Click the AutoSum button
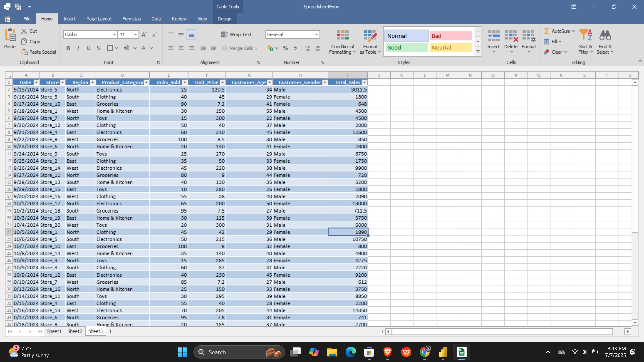Viewport: 644px width, 362px height. point(557,31)
